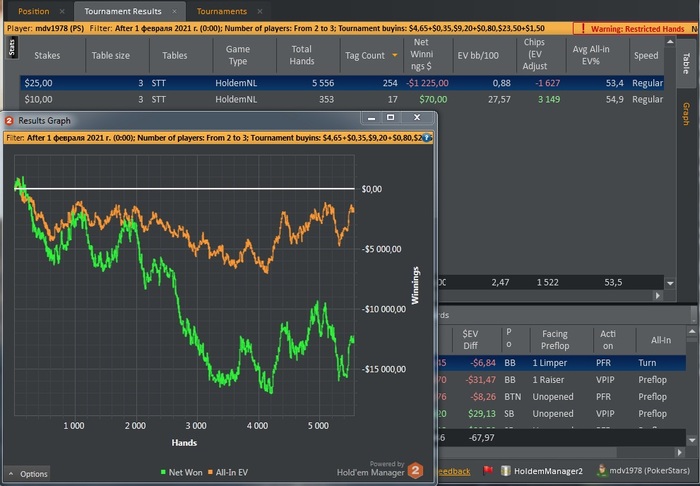Click the hands list horizontal scroll right arrow
The image size is (700, 486).
click(x=679, y=453)
